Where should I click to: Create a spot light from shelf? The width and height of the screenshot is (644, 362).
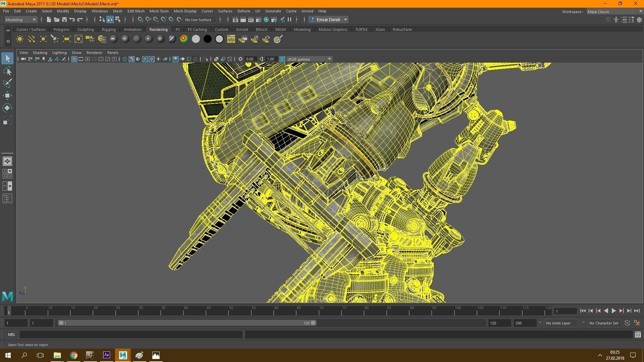point(55,39)
